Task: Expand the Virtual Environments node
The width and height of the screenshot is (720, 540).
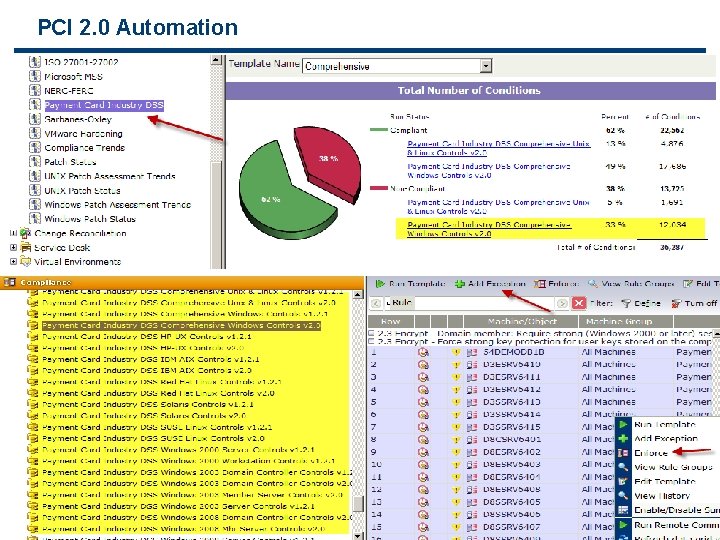Action: click(x=13, y=261)
